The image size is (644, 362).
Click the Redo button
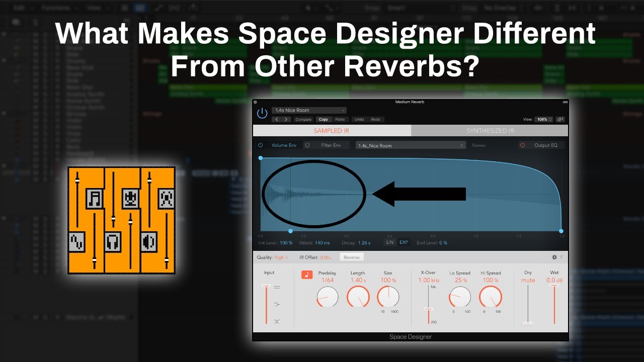coord(376,120)
